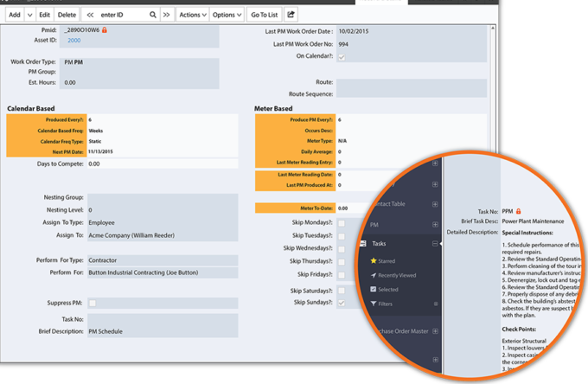Click the lock icon beside Task No PPM
The height and width of the screenshot is (384, 588).
pyautogui.click(x=519, y=211)
